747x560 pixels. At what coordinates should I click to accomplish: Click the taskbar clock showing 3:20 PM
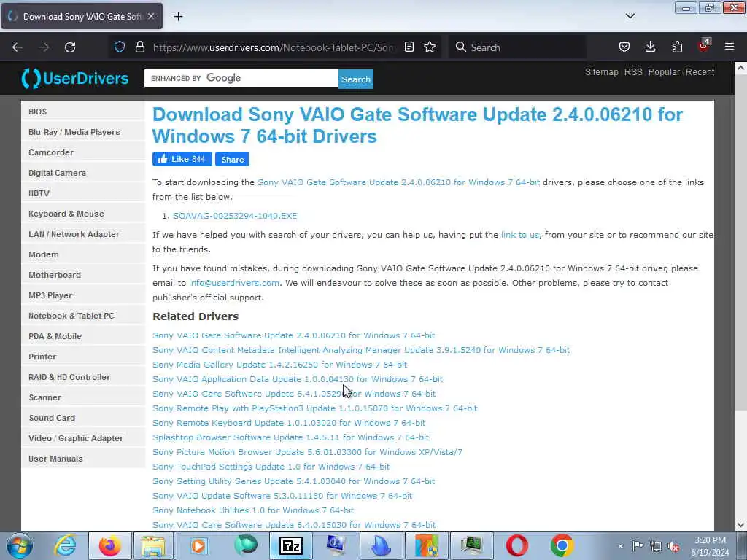pyautogui.click(x=710, y=546)
